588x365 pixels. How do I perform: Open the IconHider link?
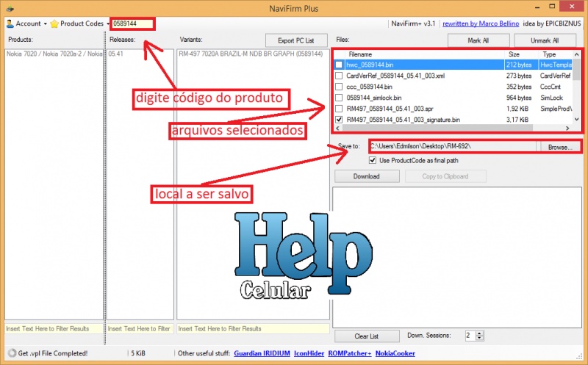click(309, 353)
